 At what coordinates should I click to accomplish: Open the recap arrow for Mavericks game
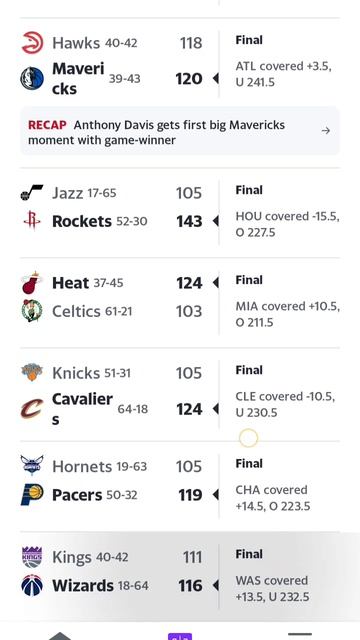tap(325, 131)
